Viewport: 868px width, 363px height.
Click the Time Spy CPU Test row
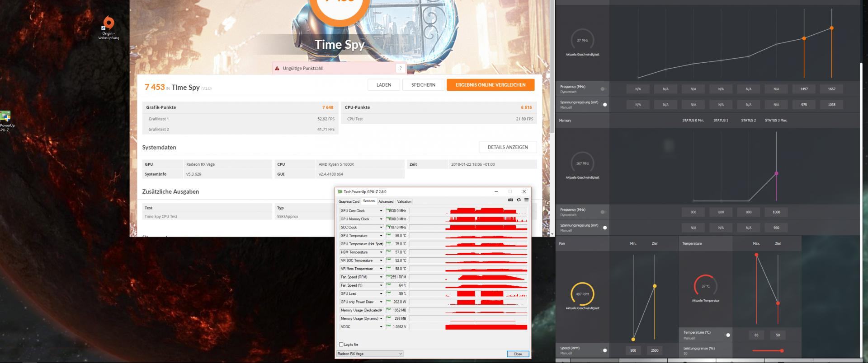pyautogui.click(x=208, y=217)
